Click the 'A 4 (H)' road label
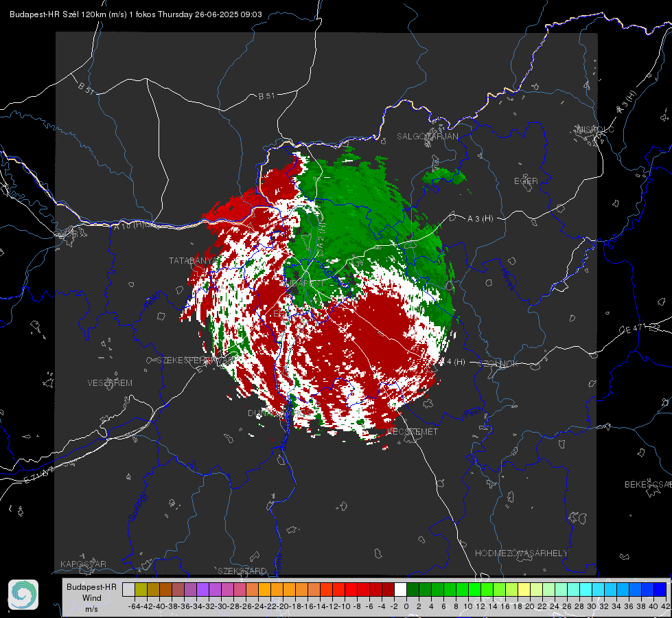This screenshot has height=618, width=672. coord(452,362)
